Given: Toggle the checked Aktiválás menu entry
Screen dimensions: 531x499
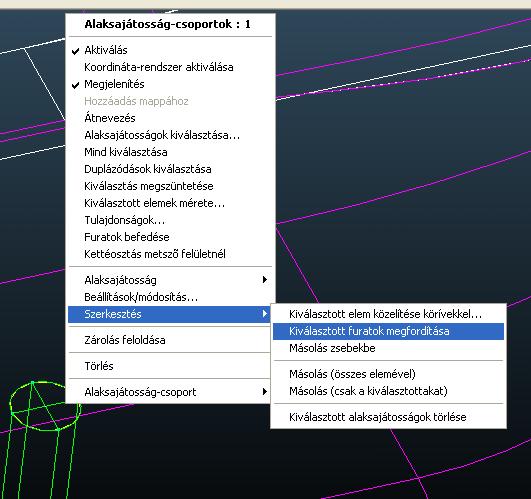Looking at the screenshot, I should coord(169,50).
